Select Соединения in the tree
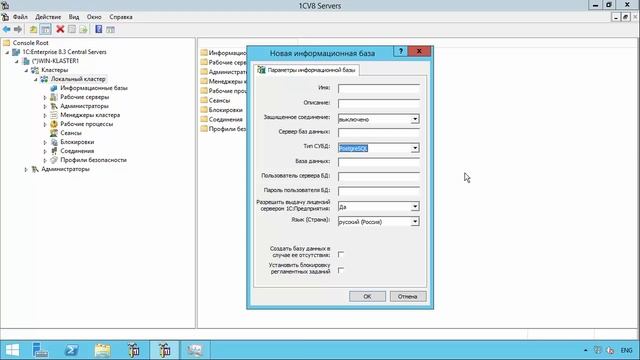The height and width of the screenshot is (360, 640). click(x=77, y=151)
